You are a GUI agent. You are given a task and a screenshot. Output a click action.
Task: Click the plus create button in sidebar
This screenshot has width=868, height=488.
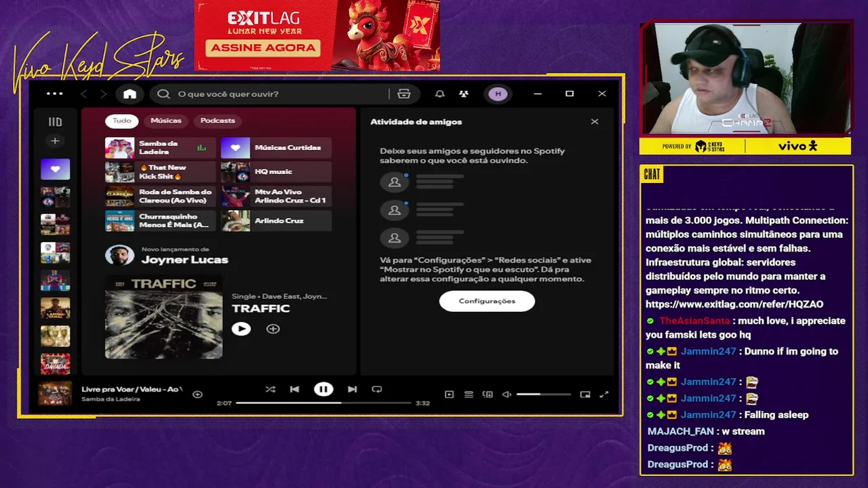(55, 141)
